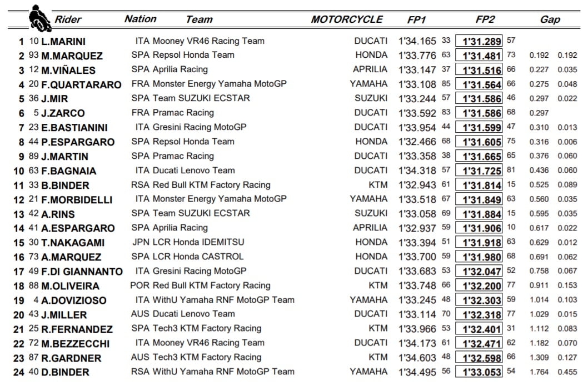The width and height of the screenshot is (588, 386).
Task: Select rider L.MARINI in the first row
Action: [x=63, y=42]
